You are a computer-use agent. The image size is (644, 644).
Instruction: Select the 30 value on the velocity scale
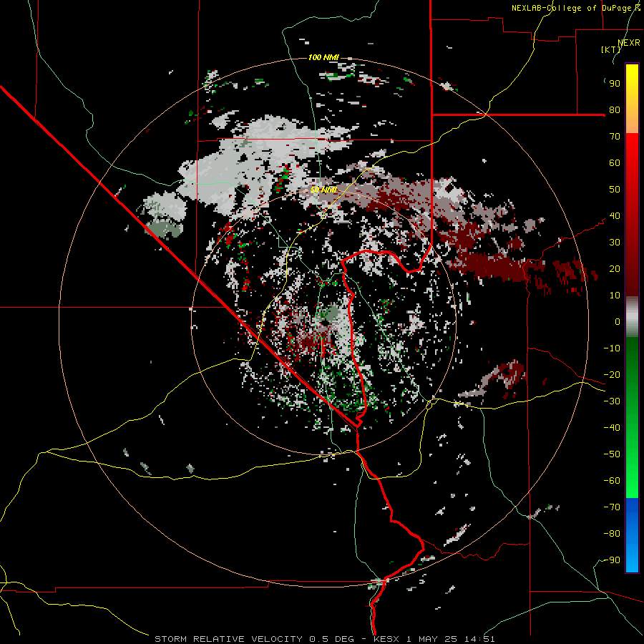[615, 243]
